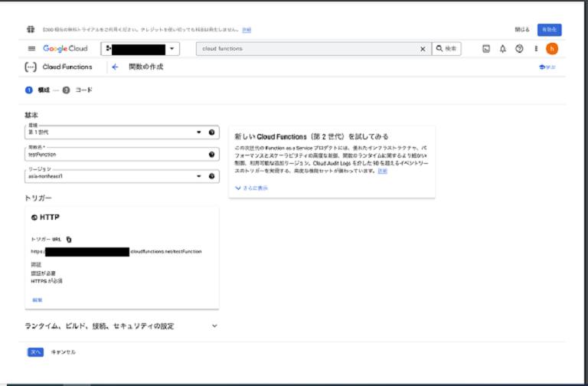The image size is (588, 386).
Task: Show help for the environment field
Action: click(212, 132)
